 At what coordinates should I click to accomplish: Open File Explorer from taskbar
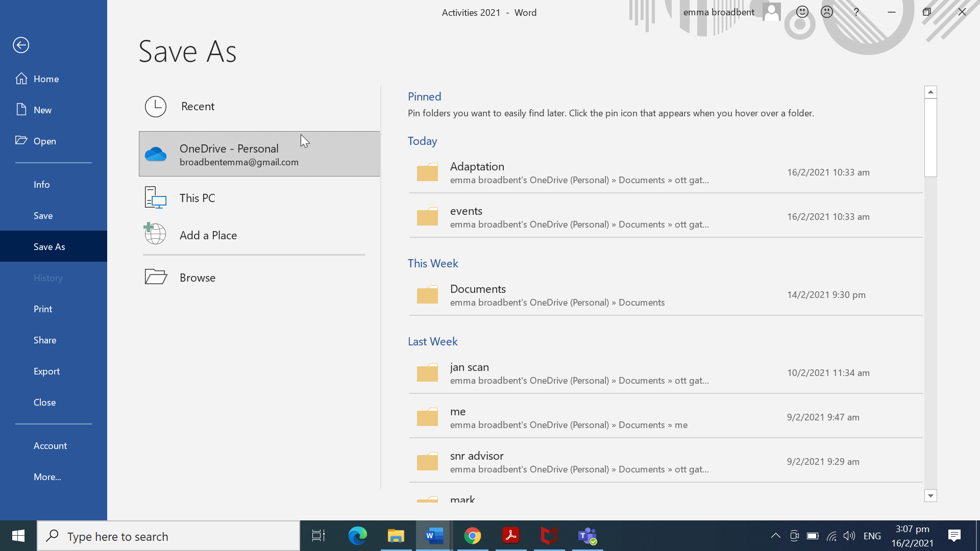pyautogui.click(x=396, y=536)
